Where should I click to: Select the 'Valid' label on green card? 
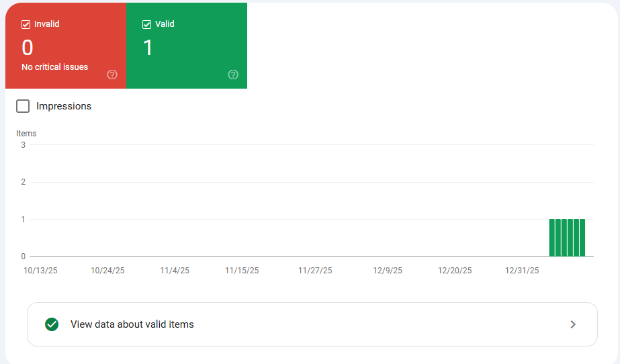coord(165,24)
